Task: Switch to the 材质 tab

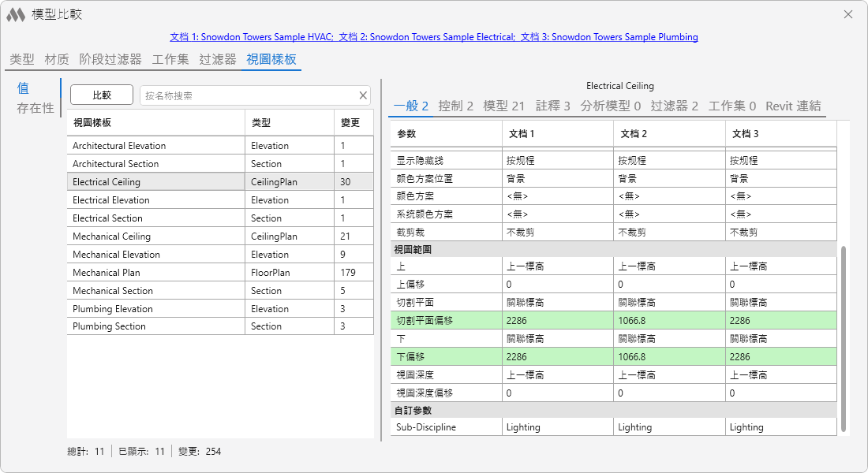Action: [x=57, y=59]
